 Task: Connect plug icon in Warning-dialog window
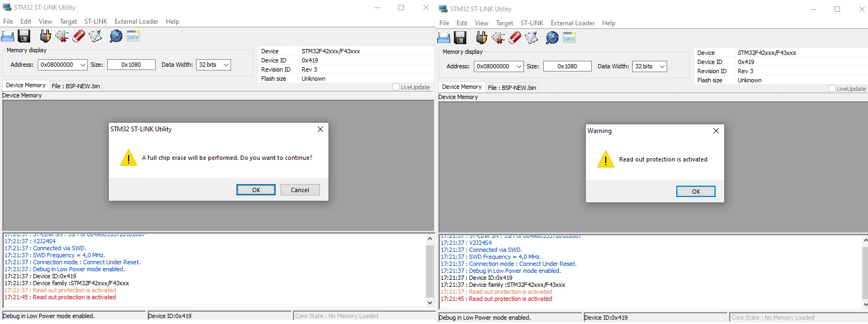(x=481, y=38)
